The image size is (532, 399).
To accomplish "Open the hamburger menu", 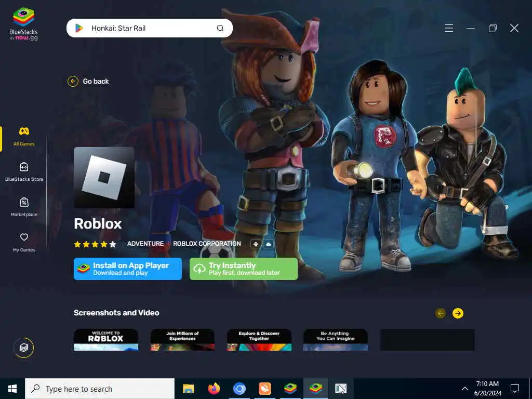I will [449, 28].
